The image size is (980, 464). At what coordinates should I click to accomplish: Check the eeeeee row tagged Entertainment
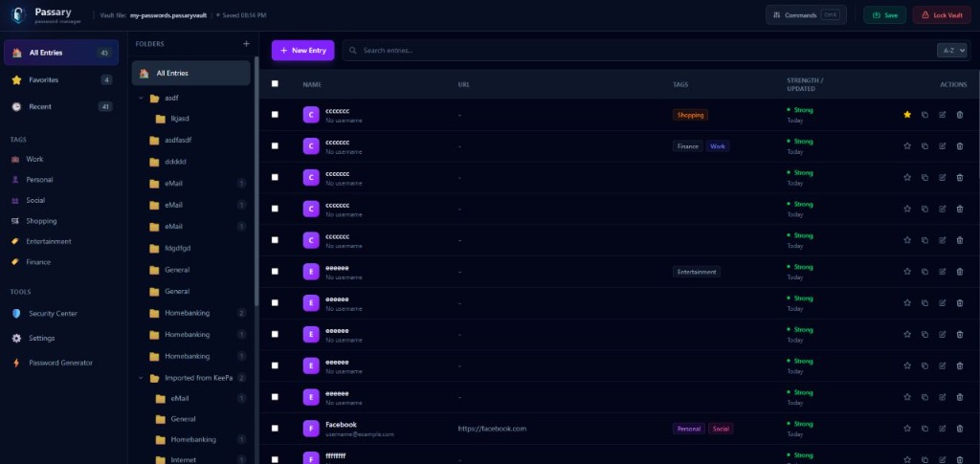pos(275,272)
